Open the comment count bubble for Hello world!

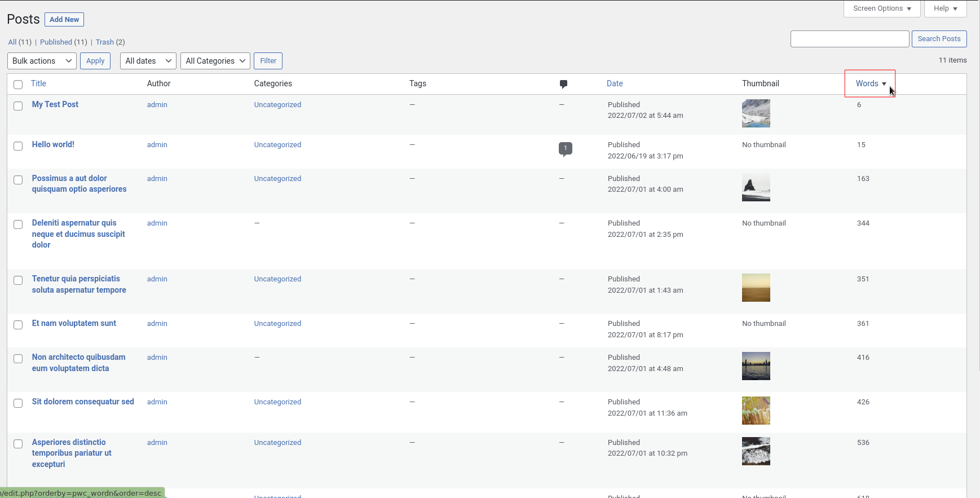565,148
